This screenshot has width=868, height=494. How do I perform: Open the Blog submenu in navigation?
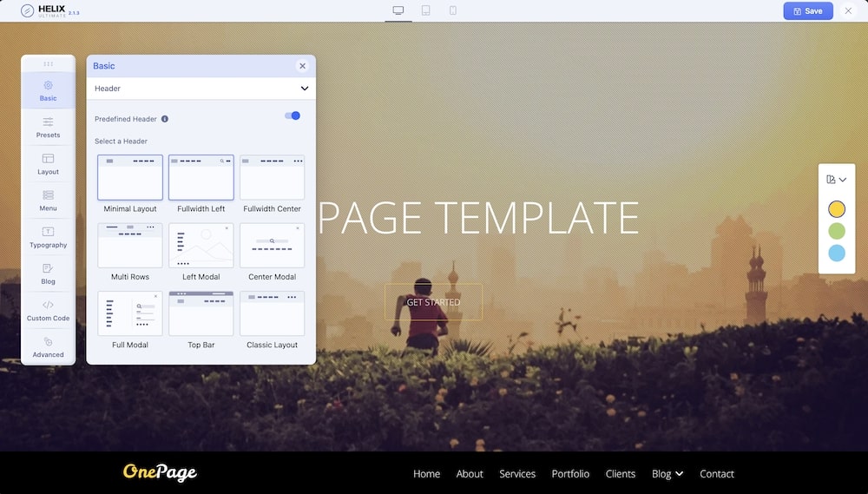pyautogui.click(x=667, y=474)
